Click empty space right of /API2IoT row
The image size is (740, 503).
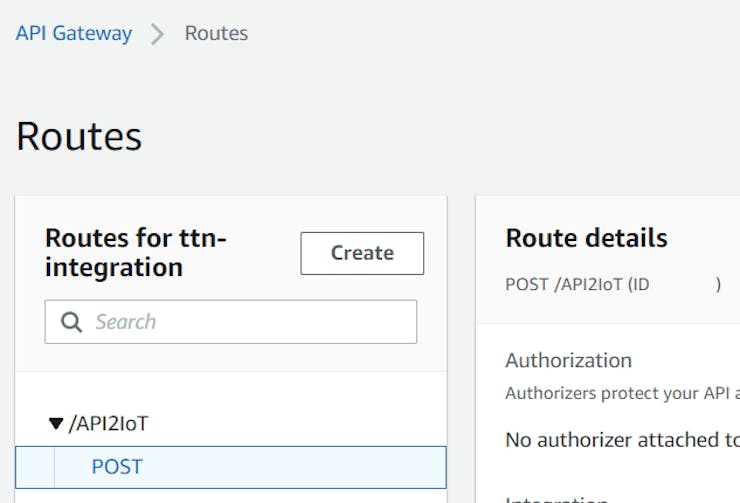pyautogui.click(x=300, y=424)
